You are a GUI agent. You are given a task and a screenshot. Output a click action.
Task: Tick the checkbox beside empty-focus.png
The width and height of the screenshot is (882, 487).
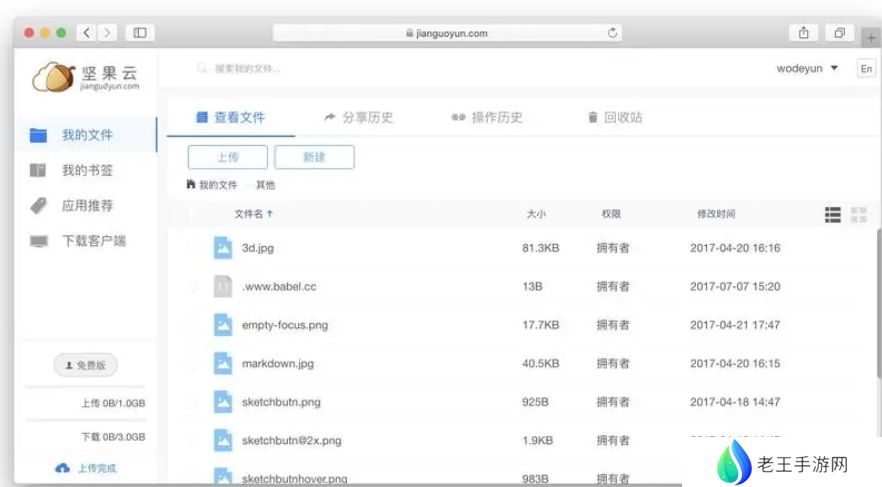193,326
